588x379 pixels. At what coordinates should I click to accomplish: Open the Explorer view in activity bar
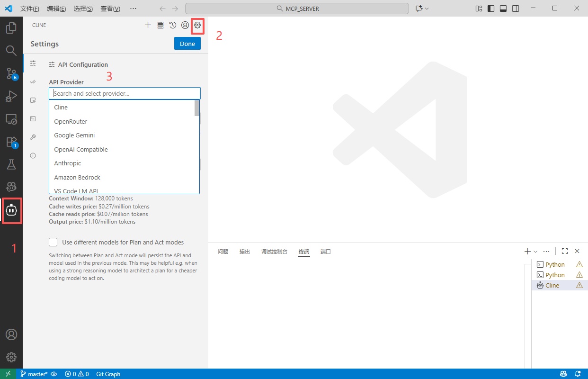point(11,28)
